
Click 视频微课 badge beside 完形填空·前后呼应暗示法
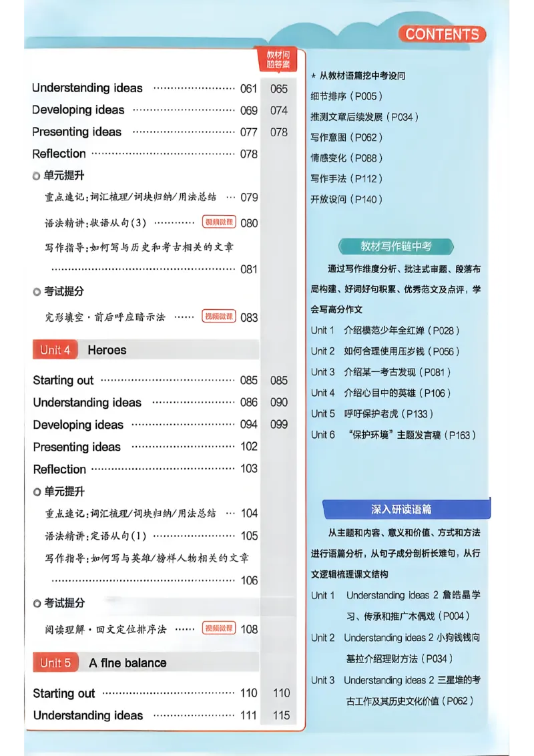pyautogui.click(x=219, y=316)
